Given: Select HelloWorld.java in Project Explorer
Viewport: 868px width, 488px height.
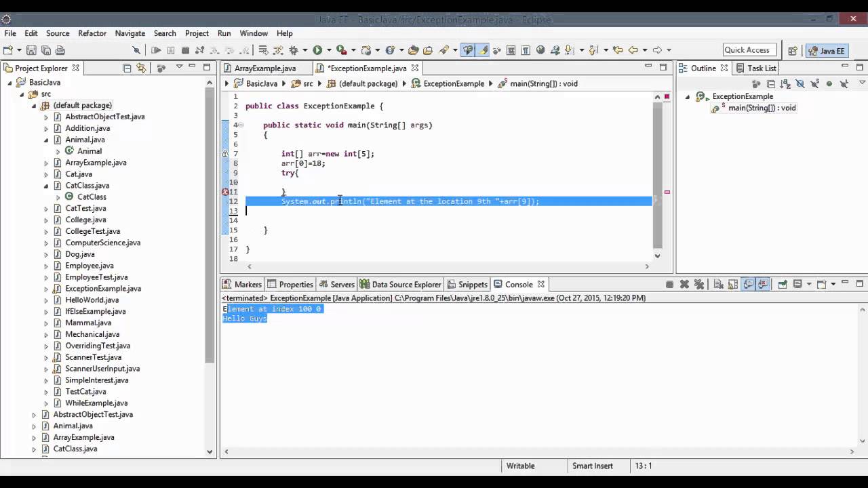Looking at the screenshot, I should coord(92,300).
